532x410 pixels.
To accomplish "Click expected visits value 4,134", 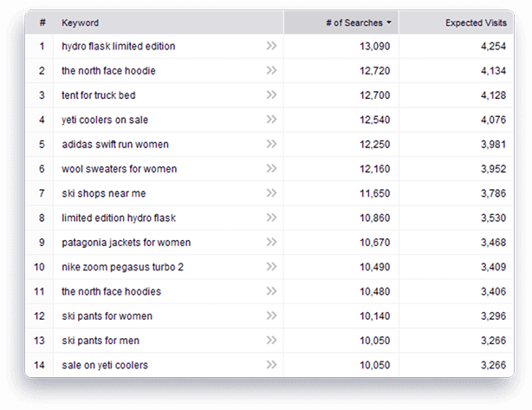I will point(493,70).
